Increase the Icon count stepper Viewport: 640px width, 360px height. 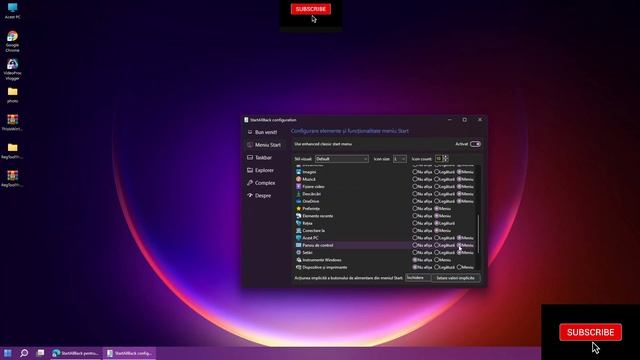[x=445, y=157]
